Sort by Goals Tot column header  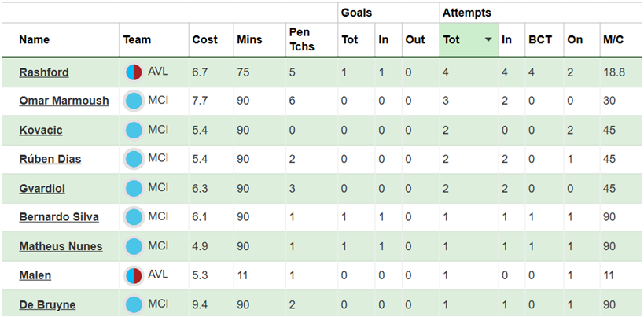click(349, 40)
